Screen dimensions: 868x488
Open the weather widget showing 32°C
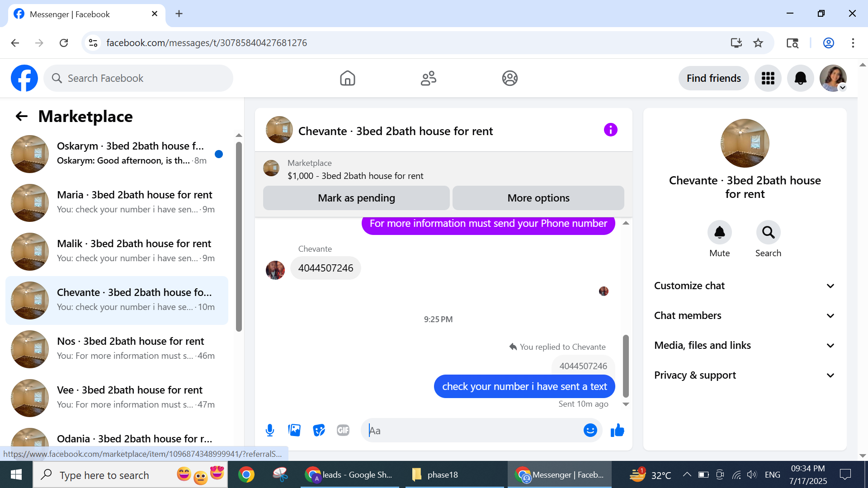(650, 474)
